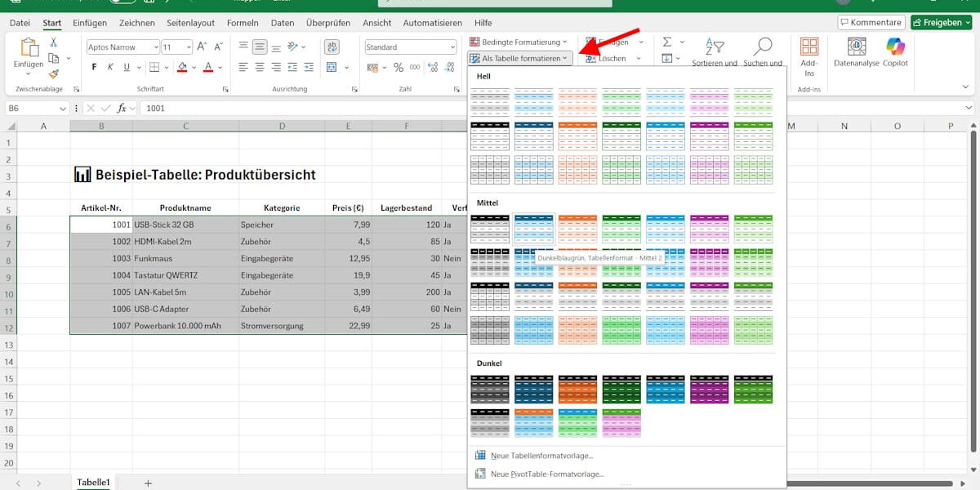
Task: Click the Suchen und magnifier icon
Action: [763, 46]
